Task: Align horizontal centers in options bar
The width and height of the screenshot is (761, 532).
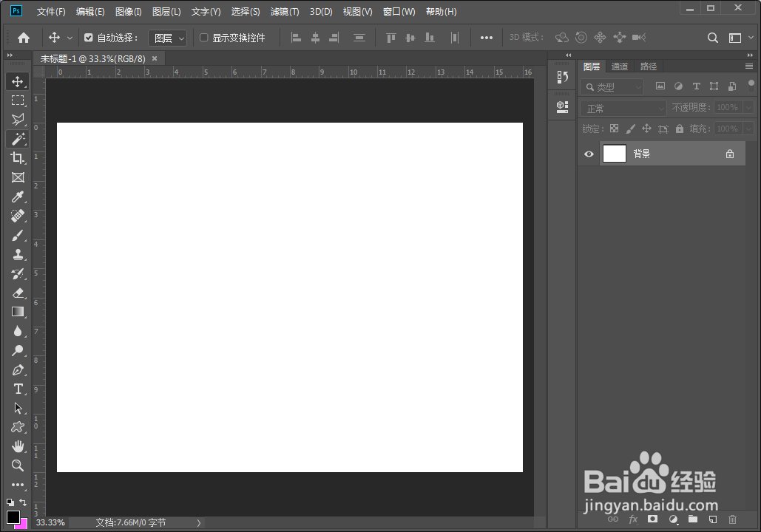Action: pos(315,38)
